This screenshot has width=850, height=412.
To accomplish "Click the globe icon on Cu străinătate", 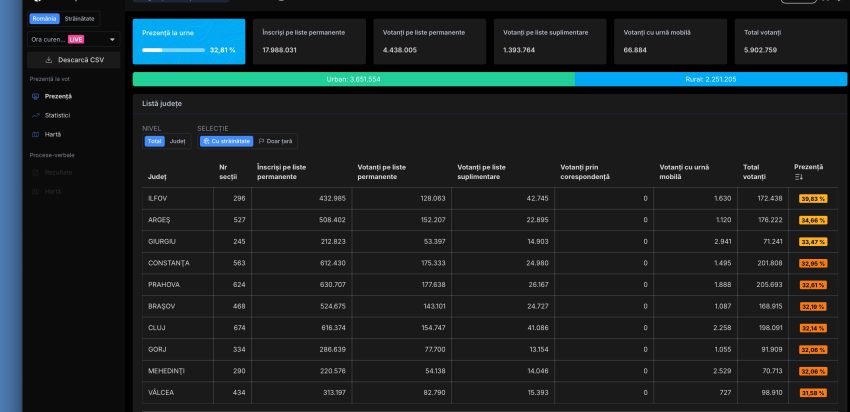I will (x=206, y=141).
